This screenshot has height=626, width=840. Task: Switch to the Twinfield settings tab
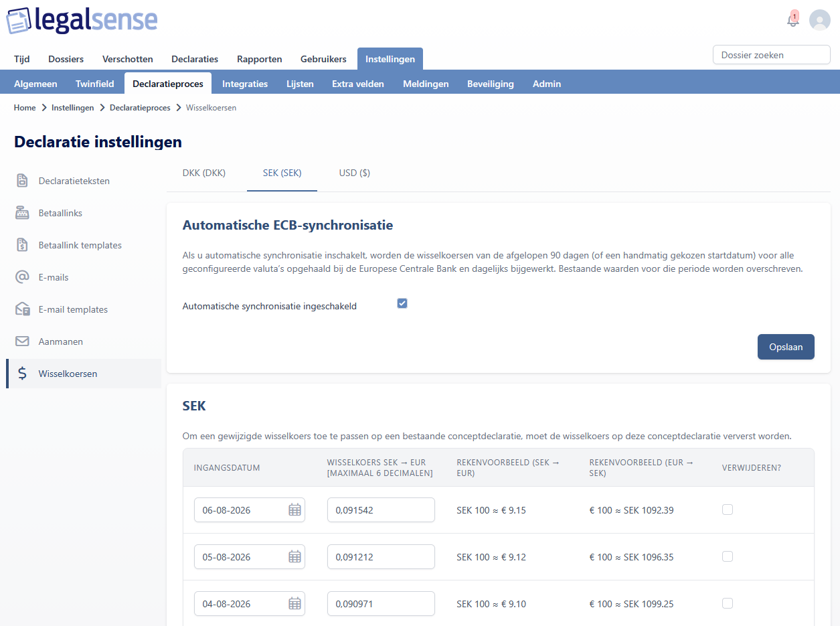pos(95,84)
